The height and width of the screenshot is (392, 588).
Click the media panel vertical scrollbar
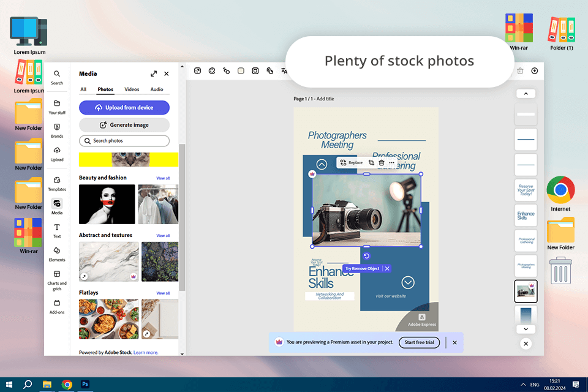pyautogui.click(x=183, y=217)
